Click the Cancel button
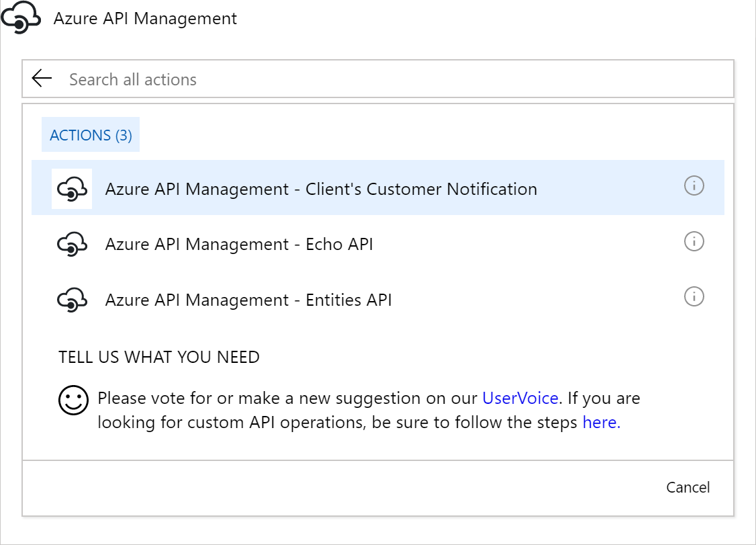The image size is (756, 545). click(x=688, y=488)
